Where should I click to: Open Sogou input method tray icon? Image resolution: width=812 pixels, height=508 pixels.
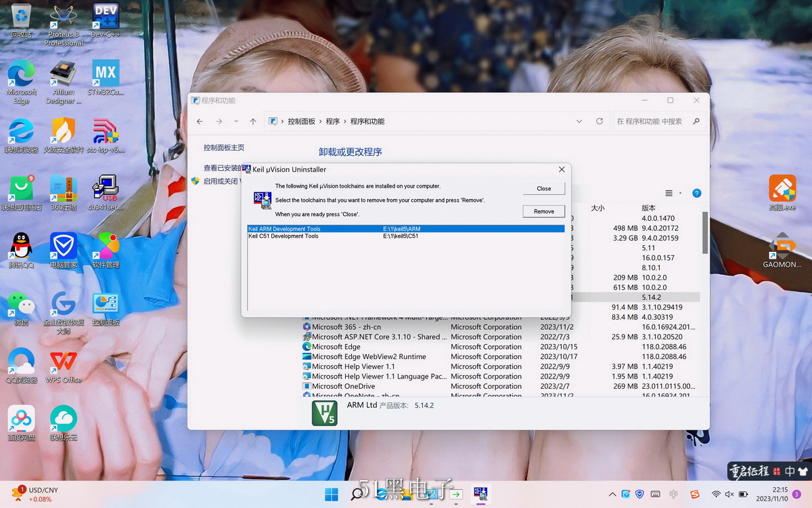(x=695, y=494)
